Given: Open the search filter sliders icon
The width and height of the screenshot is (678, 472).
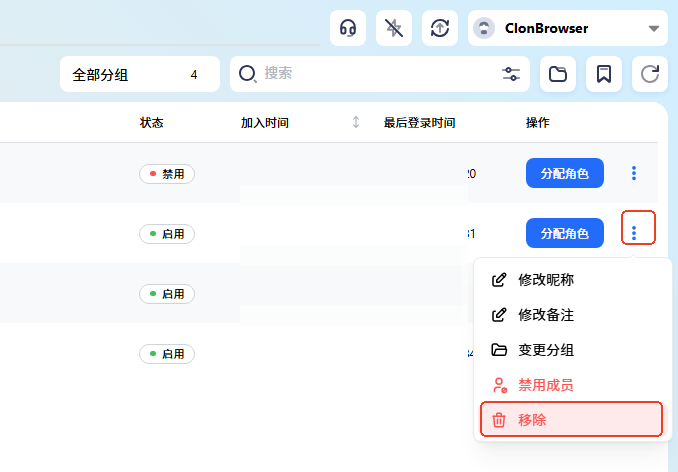Looking at the screenshot, I should click(511, 74).
